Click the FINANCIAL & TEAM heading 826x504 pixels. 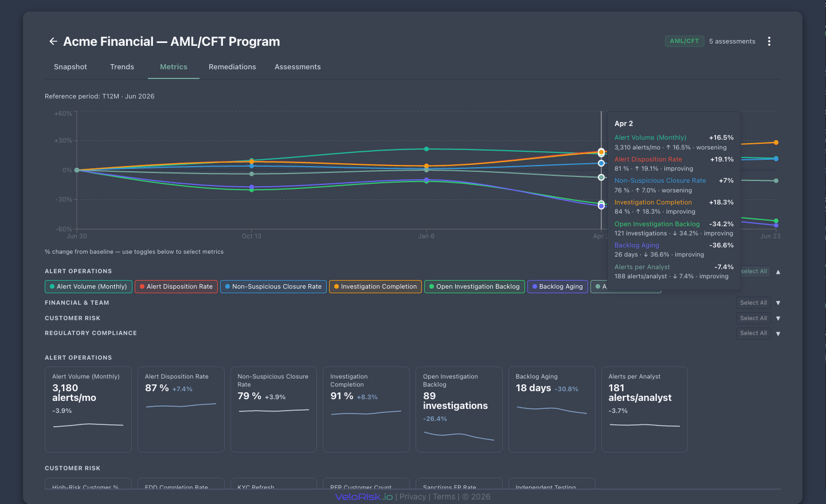pyautogui.click(x=77, y=303)
